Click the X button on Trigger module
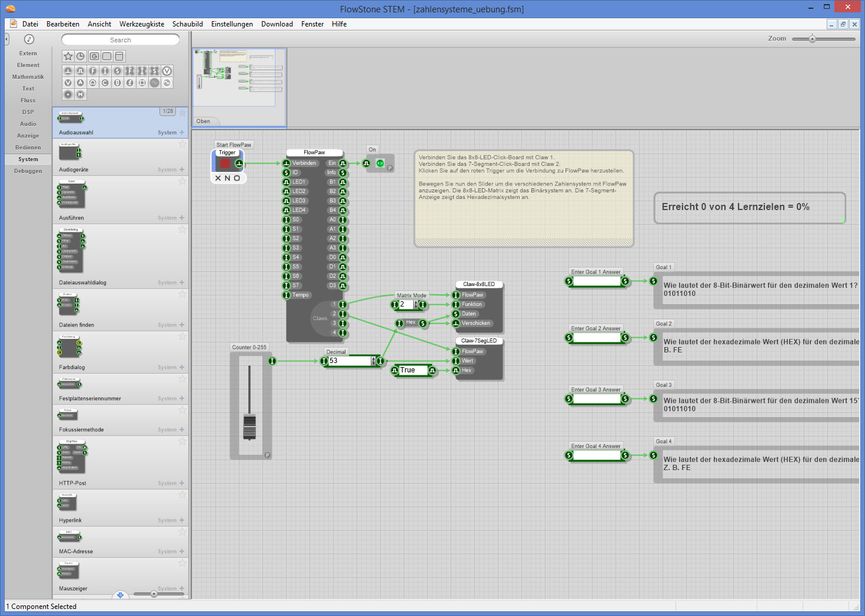 tap(218, 178)
